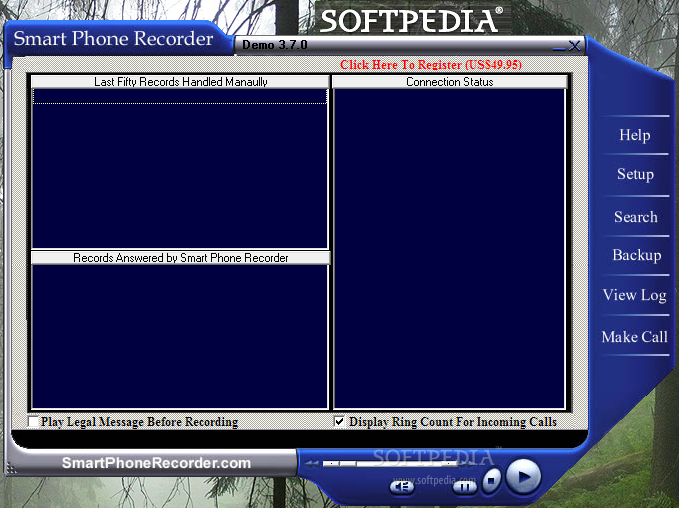Open the Setup menu item

coord(635,174)
